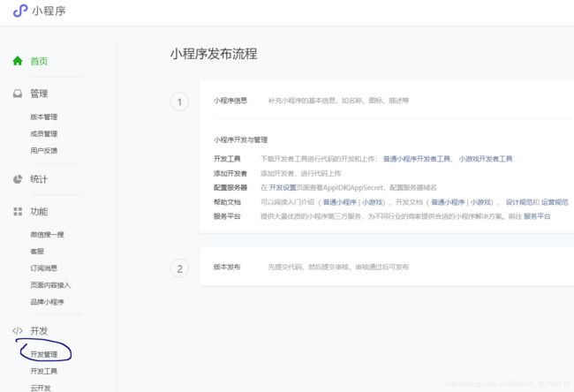This screenshot has width=574, height=392.
Task: Click step 1 circle
Action: 180,102
